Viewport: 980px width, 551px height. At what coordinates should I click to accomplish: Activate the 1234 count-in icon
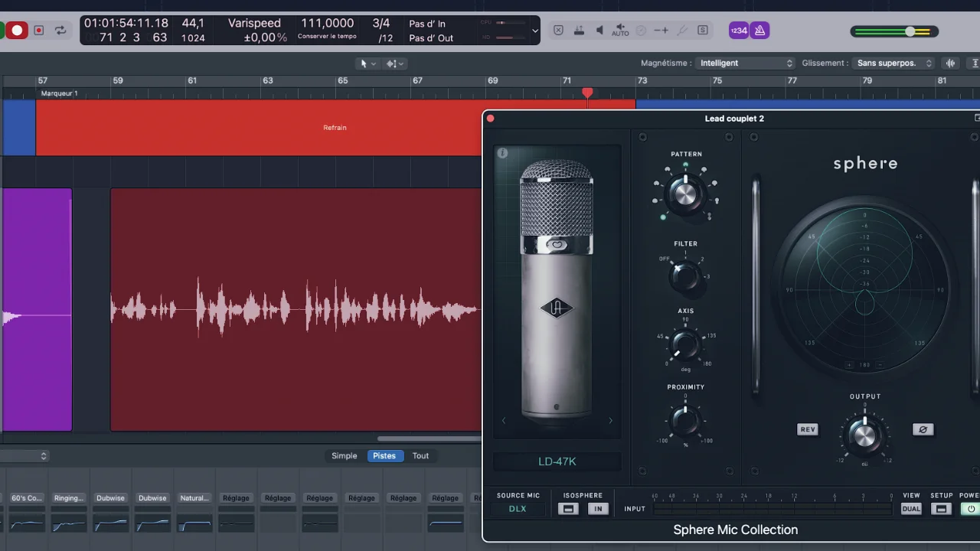pos(739,30)
